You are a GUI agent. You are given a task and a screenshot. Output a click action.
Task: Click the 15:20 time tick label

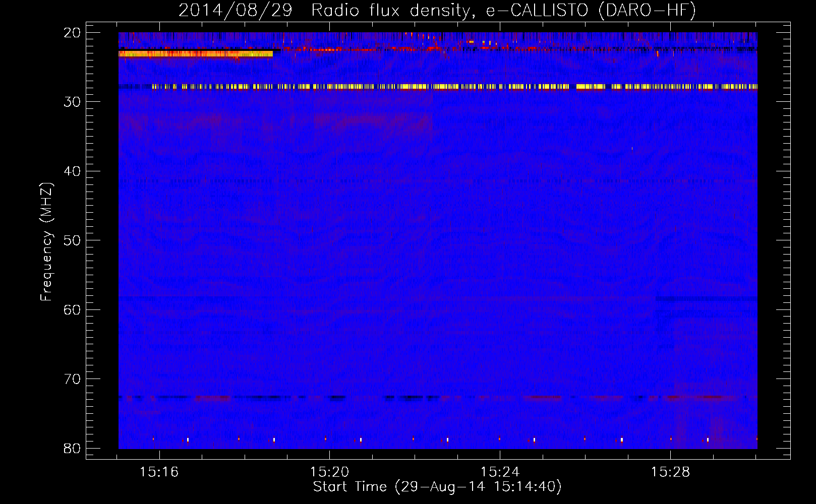[329, 472]
